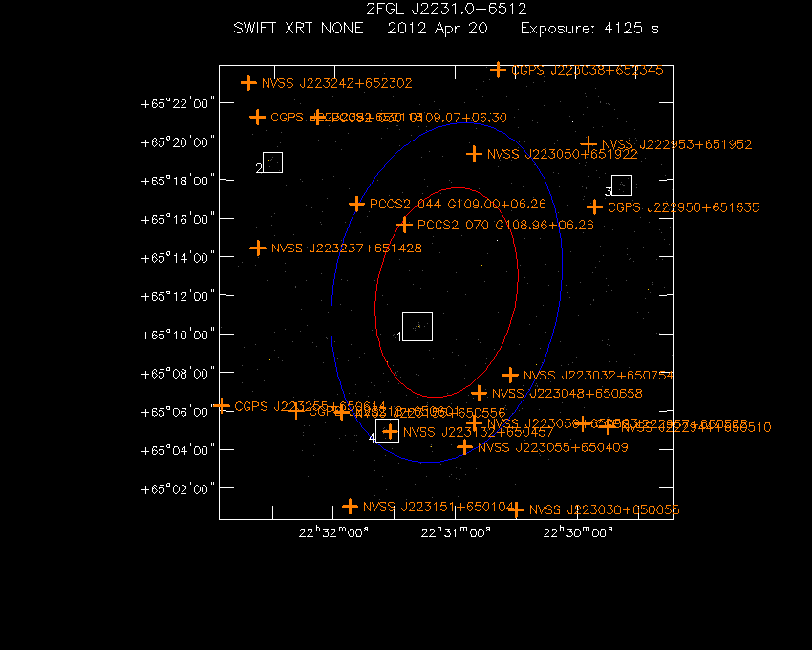
Task: Click the NVSS J223242+652302 cross marker
Action: (248, 82)
